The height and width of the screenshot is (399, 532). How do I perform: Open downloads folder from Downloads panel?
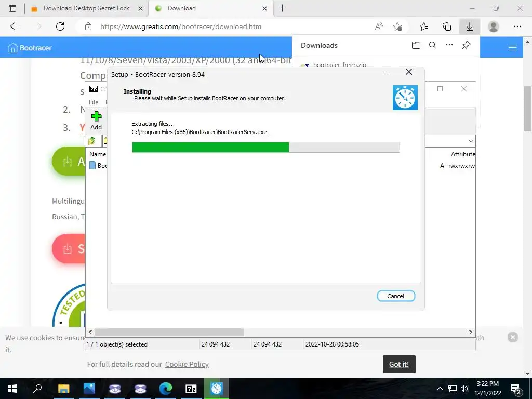click(416, 45)
